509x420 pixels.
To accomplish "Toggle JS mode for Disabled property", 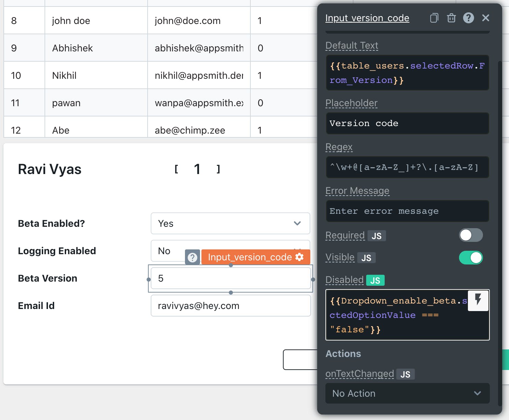I will (x=375, y=281).
